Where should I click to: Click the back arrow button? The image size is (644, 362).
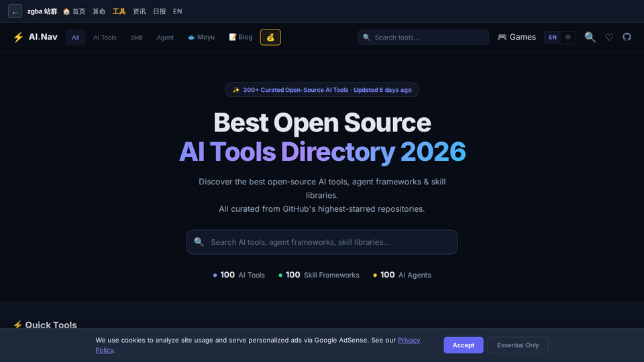(x=15, y=11)
